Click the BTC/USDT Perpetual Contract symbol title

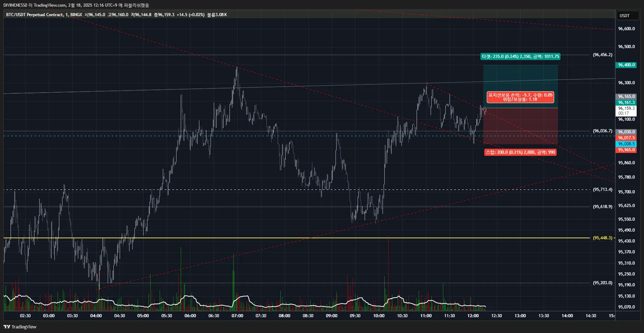pyautogui.click(x=35, y=15)
